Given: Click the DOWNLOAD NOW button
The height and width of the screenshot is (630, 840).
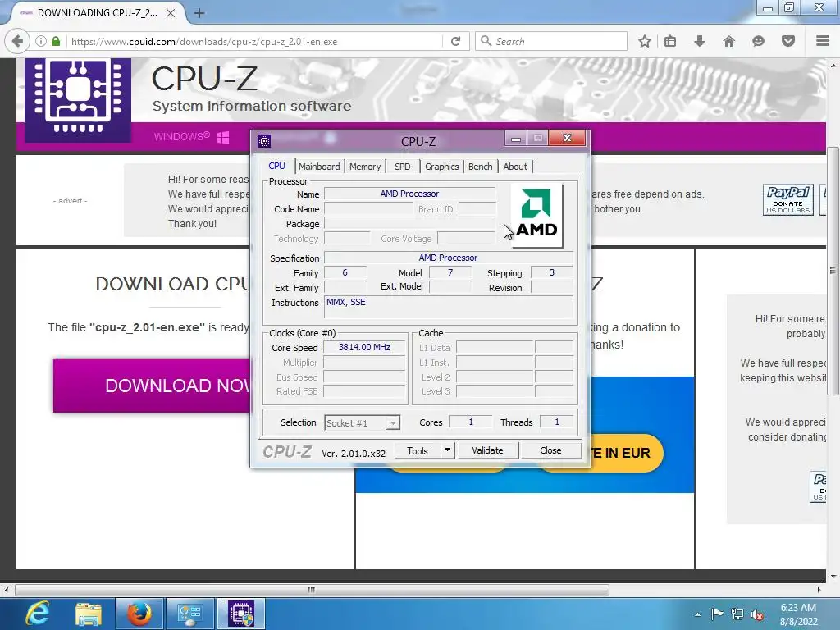Looking at the screenshot, I should pos(152,386).
